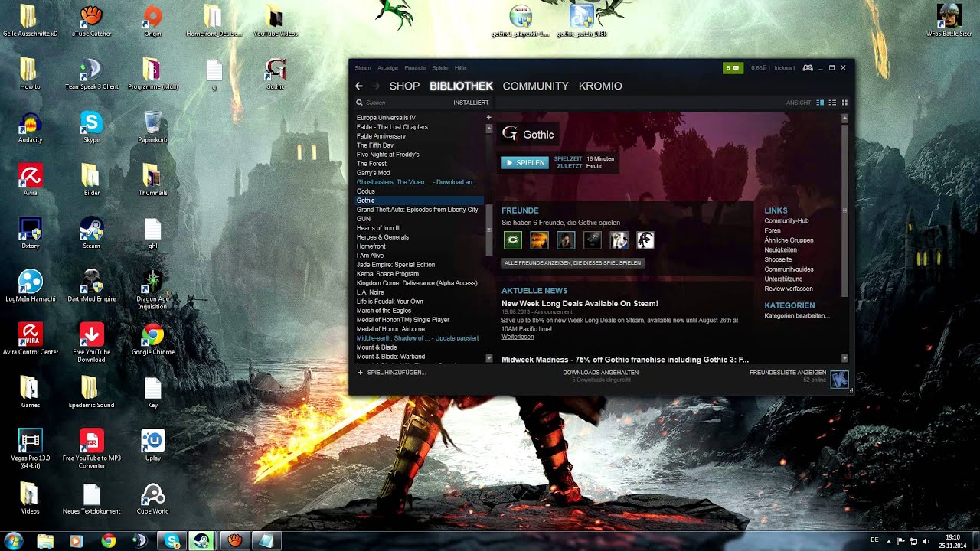980x551 pixels.
Task: Open the Dragon Age Inquisition desktop icon
Action: 152,282
